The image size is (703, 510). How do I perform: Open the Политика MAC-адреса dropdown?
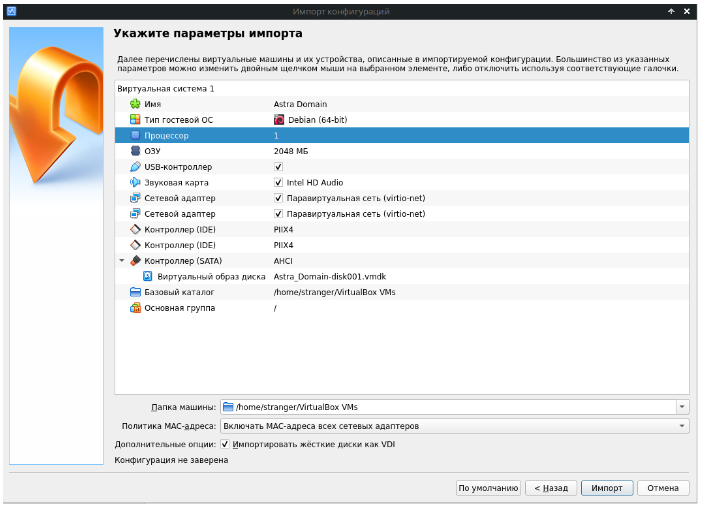point(682,426)
